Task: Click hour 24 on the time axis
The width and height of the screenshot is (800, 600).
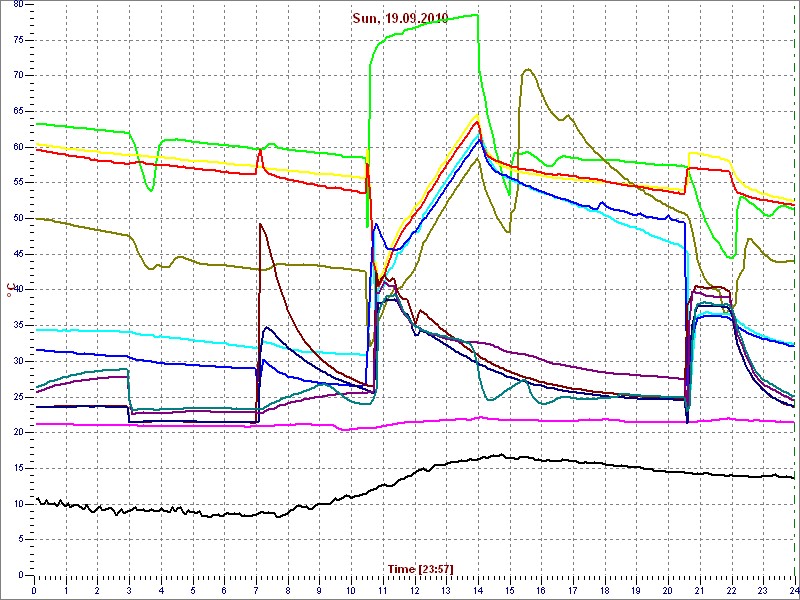Action: click(793, 590)
